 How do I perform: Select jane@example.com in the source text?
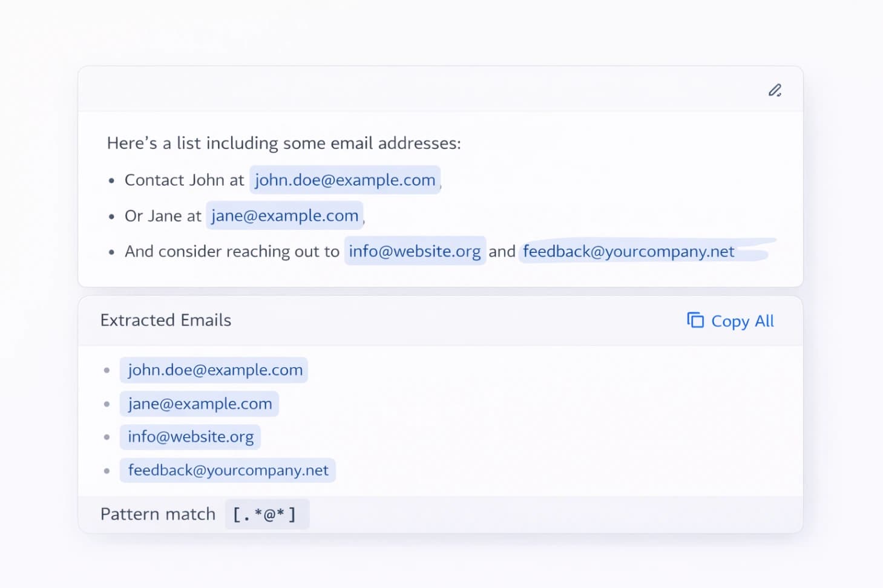coord(284,216)
